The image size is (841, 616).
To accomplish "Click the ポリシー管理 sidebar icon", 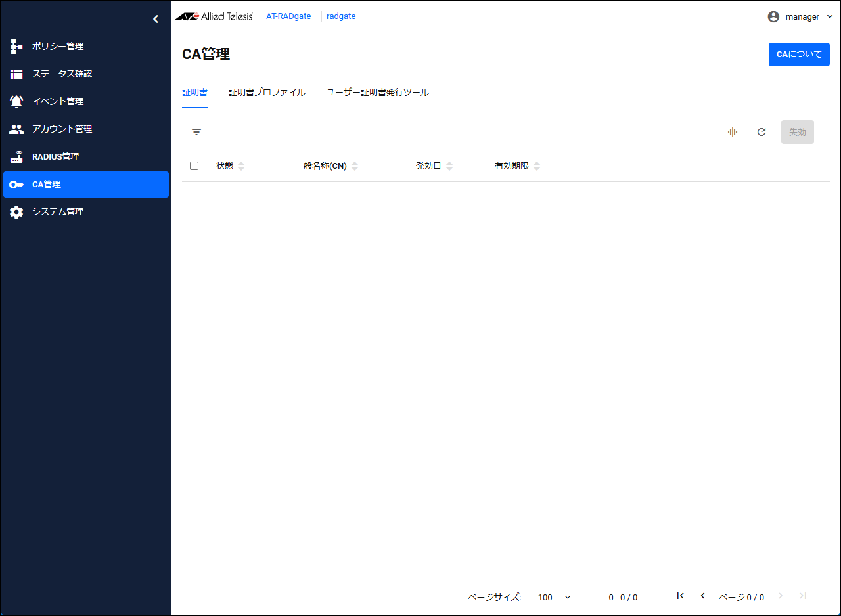I will pyautogui.click(x=16, y=46).
